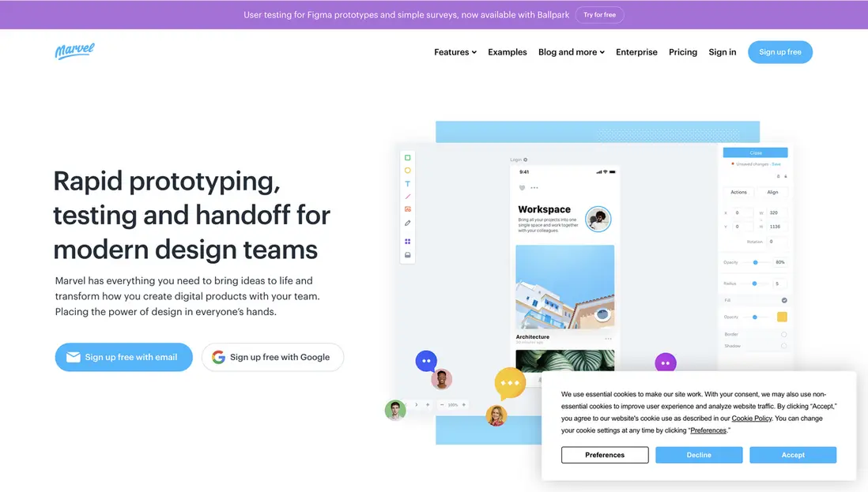
Task: Click the leaf plant image thumbnail
Action: [564, 360]
